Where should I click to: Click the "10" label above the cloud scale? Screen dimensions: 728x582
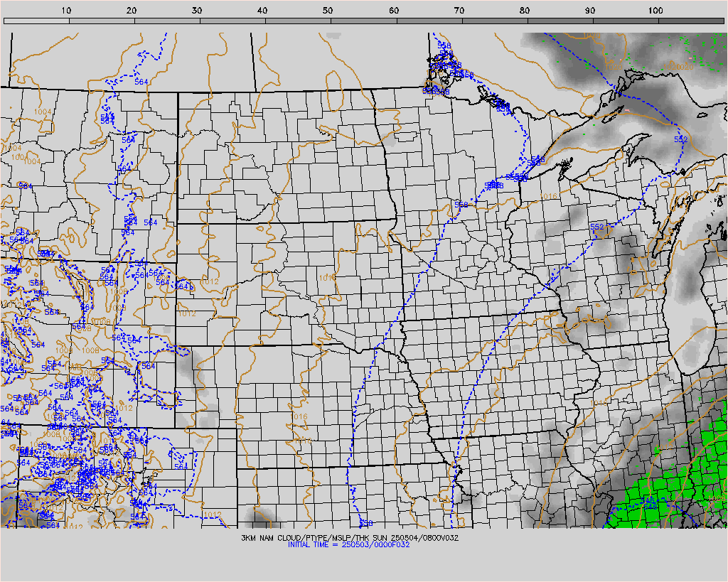(66, 10)
